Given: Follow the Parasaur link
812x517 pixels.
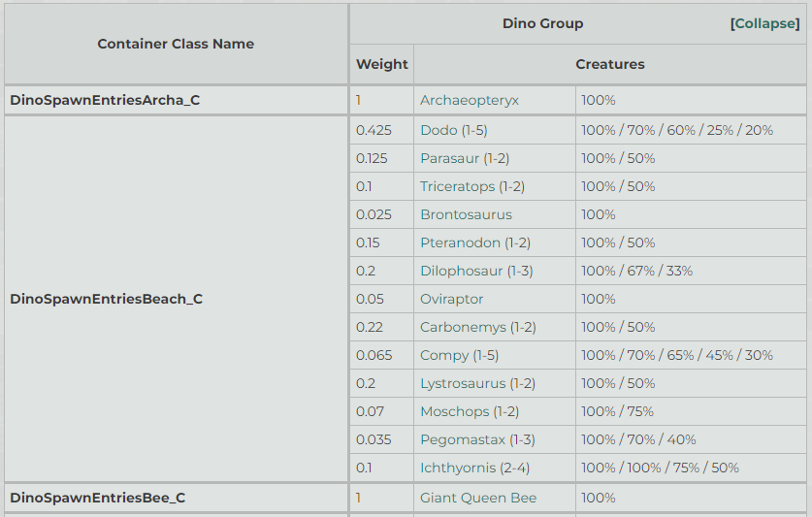Looking at the screenshot, I should tap(449, 158).
